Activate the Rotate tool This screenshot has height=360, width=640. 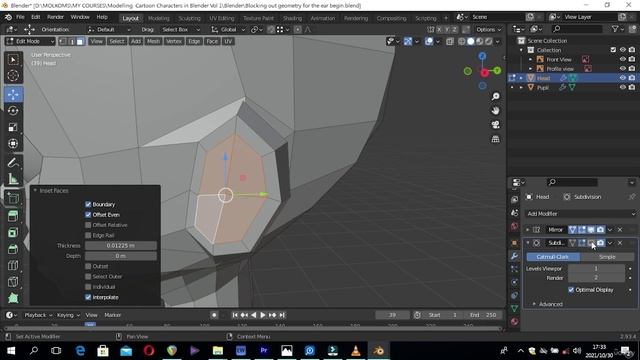(x=13, y=111)
